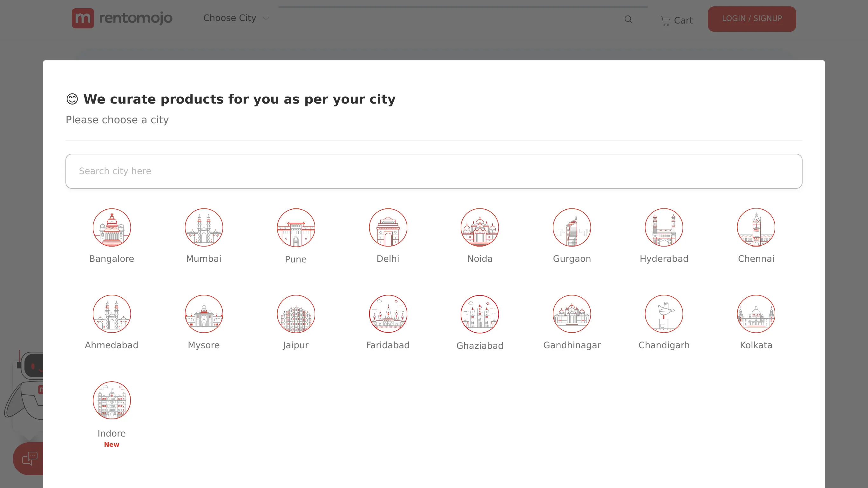Select the Kolkata city icon
868x488 pixels.
756,314
